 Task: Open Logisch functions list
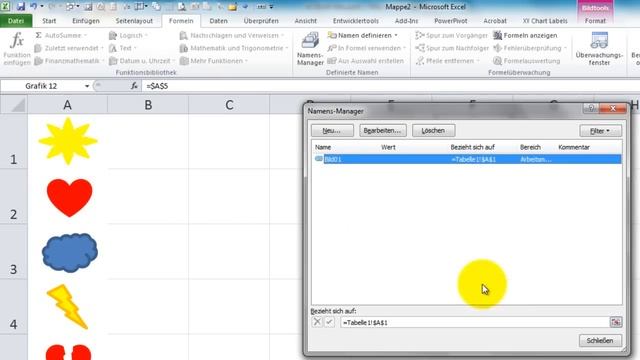[128, 36]
